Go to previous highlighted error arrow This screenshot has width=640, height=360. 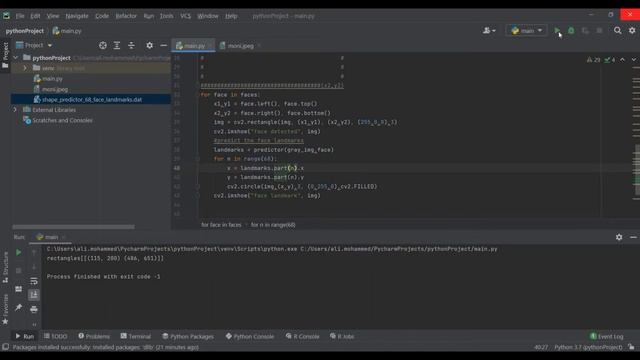pyautogui.click(x=622, y=60)
